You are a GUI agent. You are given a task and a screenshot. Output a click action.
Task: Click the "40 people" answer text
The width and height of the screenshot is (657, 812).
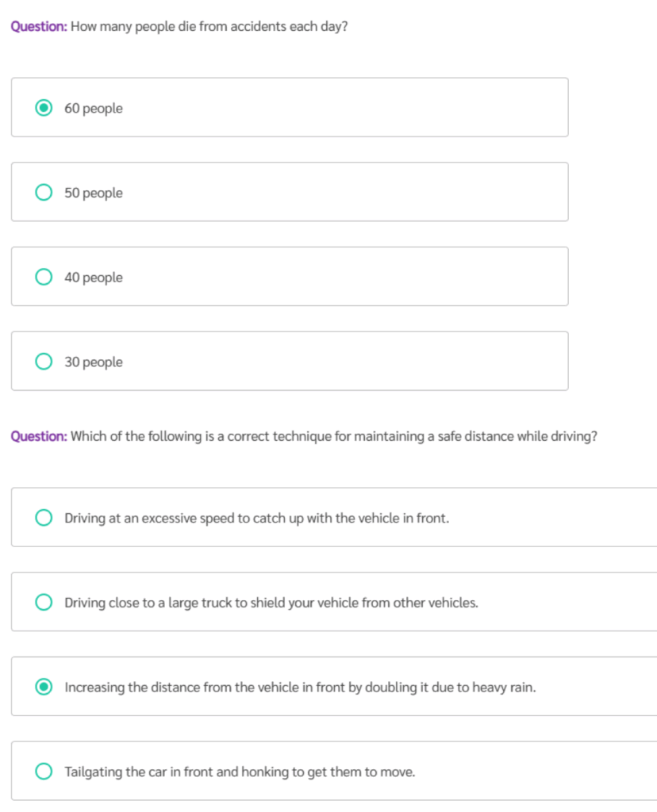[94, 278]
